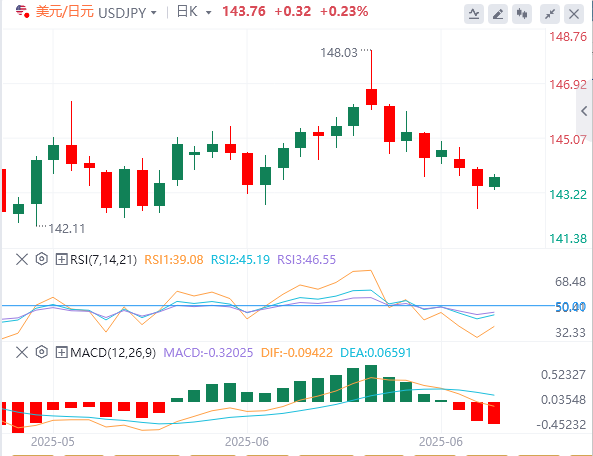Expand the USDJPY symbol dropdown
Image resolution: width=593 pixels, height=456 pixels.
click(x=154, y=13)
